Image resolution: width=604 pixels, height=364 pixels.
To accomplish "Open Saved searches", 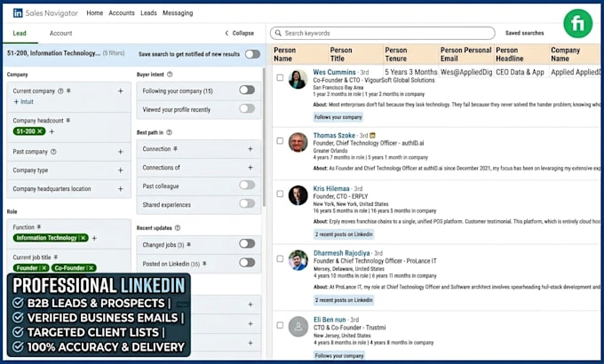I will [x=524, y=33].
